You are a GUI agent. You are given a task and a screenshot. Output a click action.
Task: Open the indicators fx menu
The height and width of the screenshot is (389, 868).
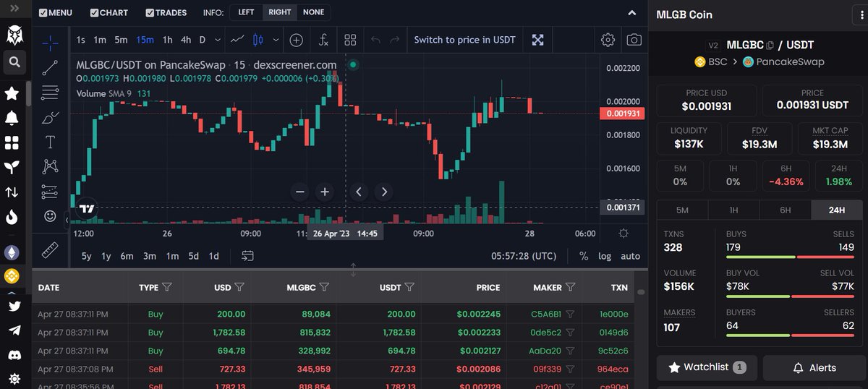pyautogui.click(x=324, y=40)
